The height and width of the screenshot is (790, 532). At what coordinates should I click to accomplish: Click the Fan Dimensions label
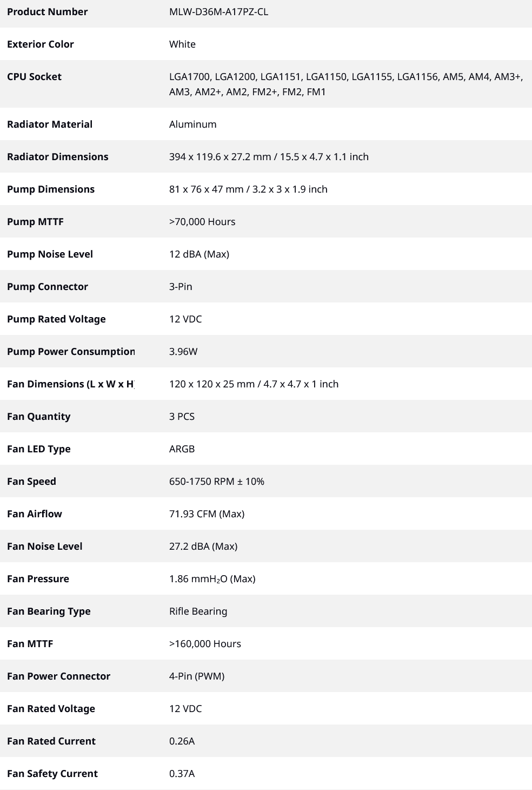click(70, 384)
